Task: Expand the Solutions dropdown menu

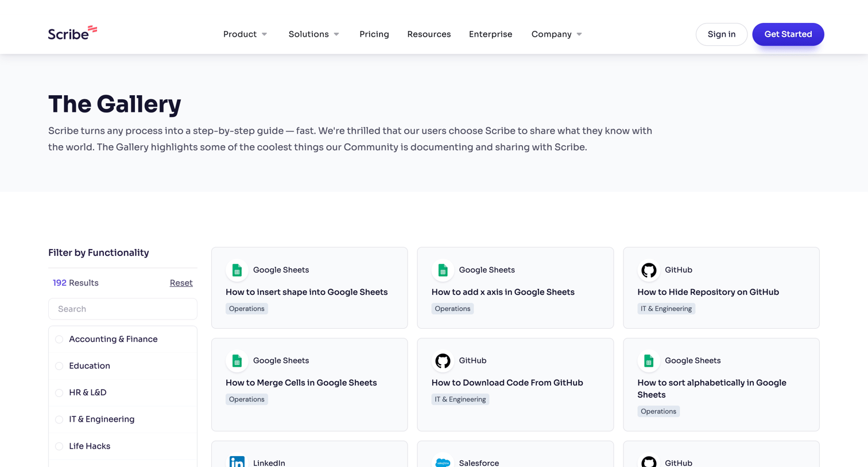Action: tap(314, 34)
